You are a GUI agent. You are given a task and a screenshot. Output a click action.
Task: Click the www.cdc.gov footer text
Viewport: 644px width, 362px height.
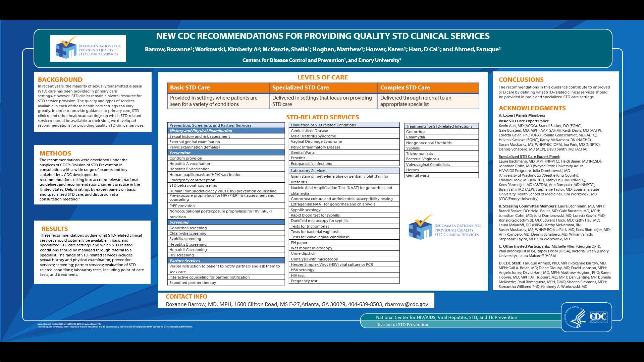click(44, 324)
